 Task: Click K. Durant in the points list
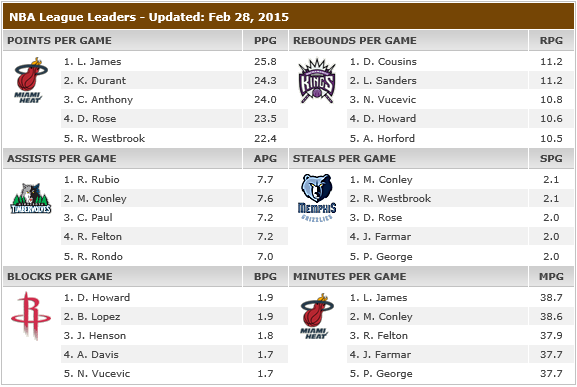pos(101,81)
